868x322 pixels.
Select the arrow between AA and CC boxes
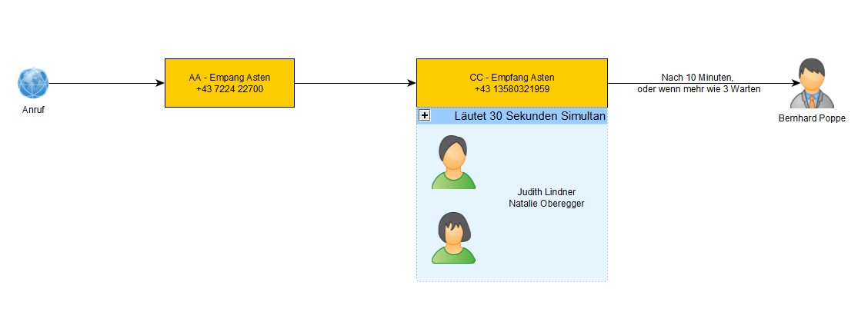pyautogui.click(x=356, y=84)
